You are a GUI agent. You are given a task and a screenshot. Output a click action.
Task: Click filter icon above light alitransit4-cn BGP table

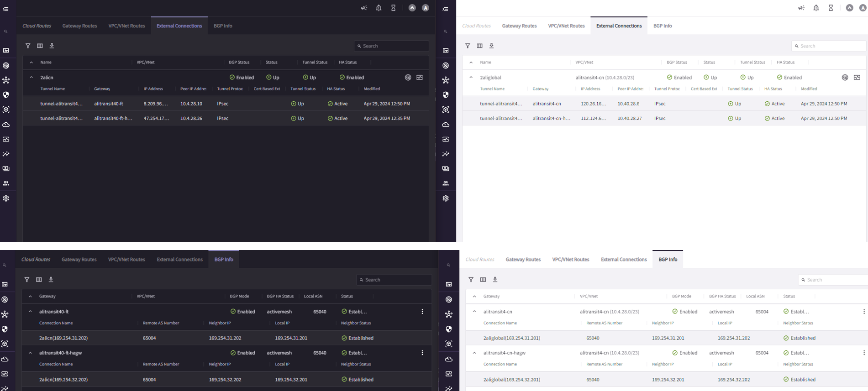pyautogui.click(x=471, y=279)
